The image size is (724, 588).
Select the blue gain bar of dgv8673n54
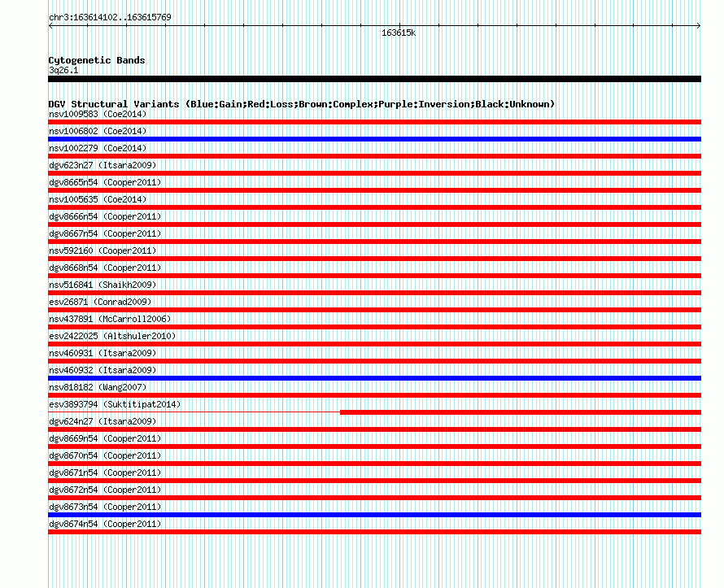(x=374, y=515)
